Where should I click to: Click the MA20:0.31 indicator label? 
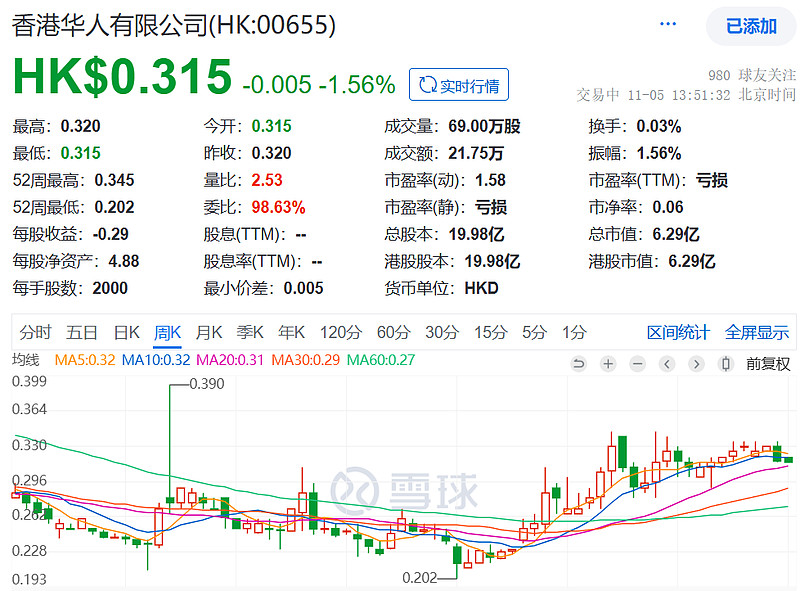[x=230, y=360]
